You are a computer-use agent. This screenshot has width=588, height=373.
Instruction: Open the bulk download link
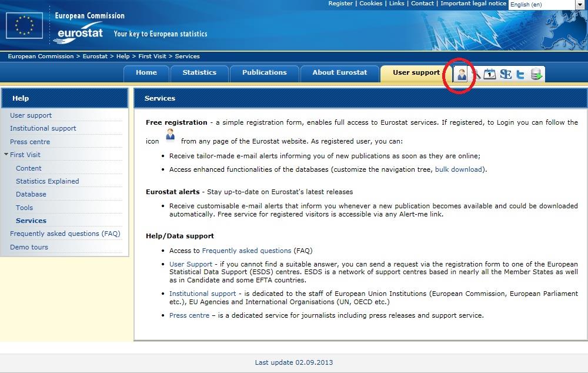[x=459, y=169]
